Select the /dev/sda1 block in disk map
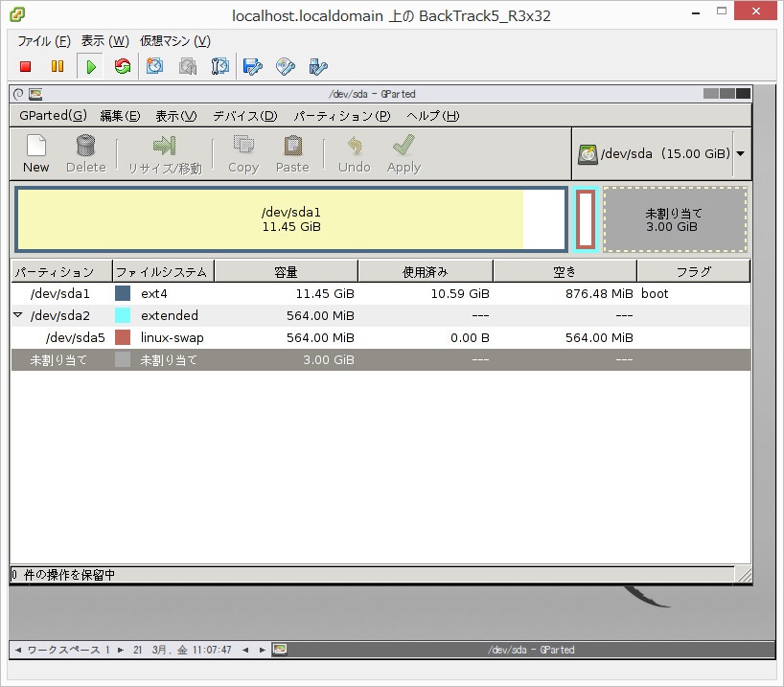 coord(291,219)
